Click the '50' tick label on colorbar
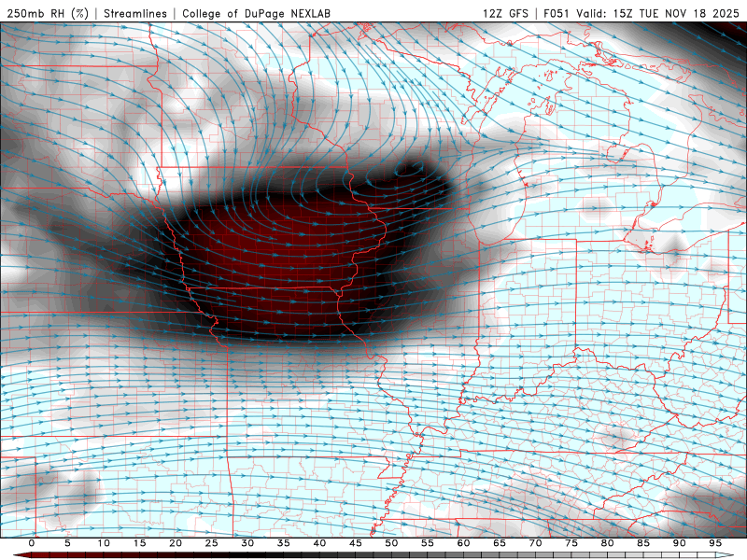The height and width of the screenshot is (560, 747). pos(391,543)
